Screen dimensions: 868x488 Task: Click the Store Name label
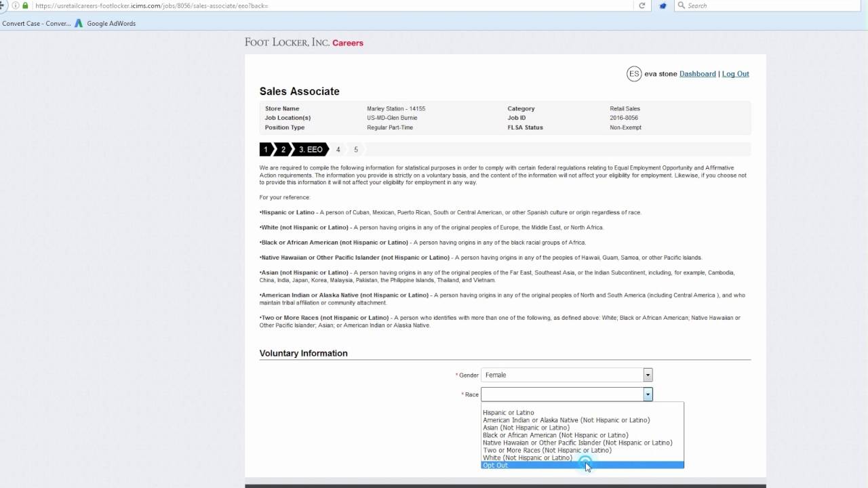click(x=282, y=108)
